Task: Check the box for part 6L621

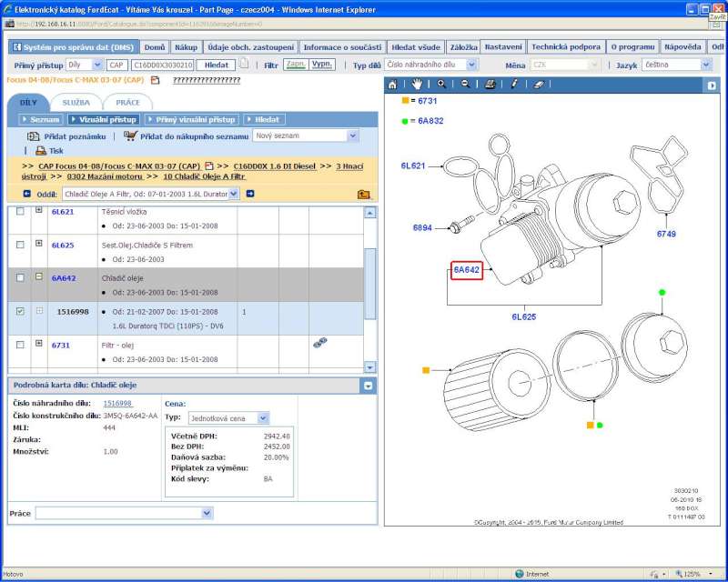Action: pos(21,211)
